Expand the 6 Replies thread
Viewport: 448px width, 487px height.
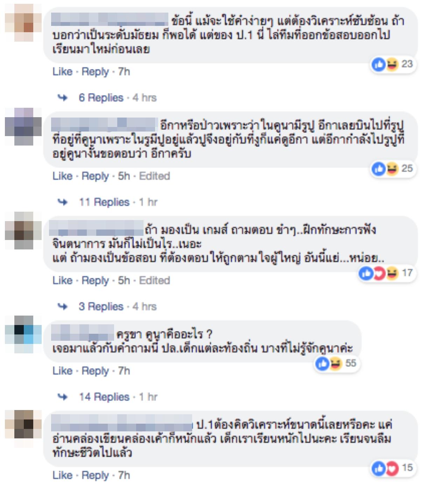coord(101,98)
